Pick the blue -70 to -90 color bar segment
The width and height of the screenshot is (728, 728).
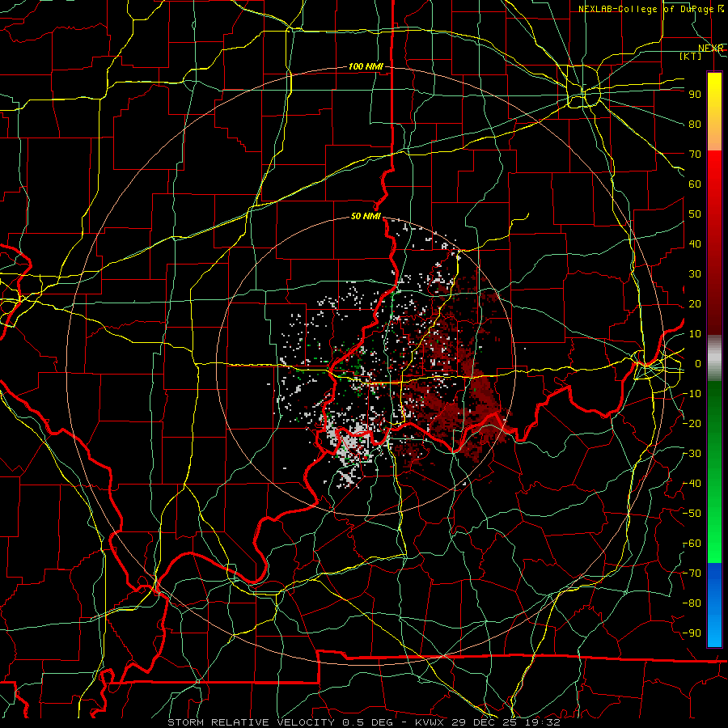(x=714, y=604)
